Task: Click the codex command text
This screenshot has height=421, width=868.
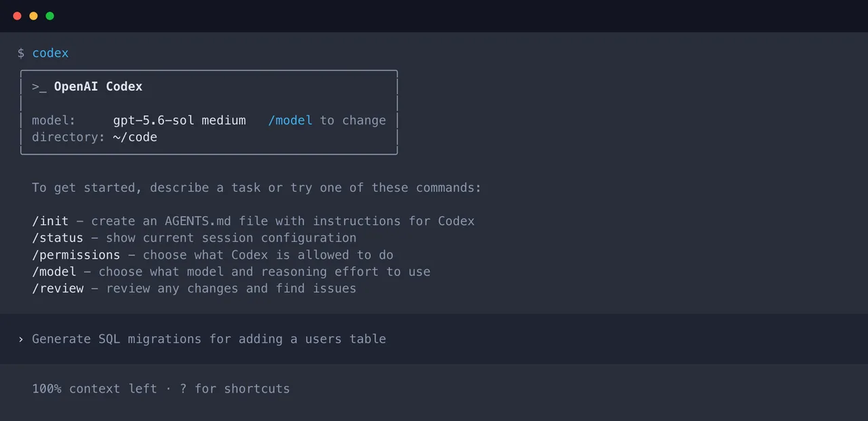Action: coord(51,53)
